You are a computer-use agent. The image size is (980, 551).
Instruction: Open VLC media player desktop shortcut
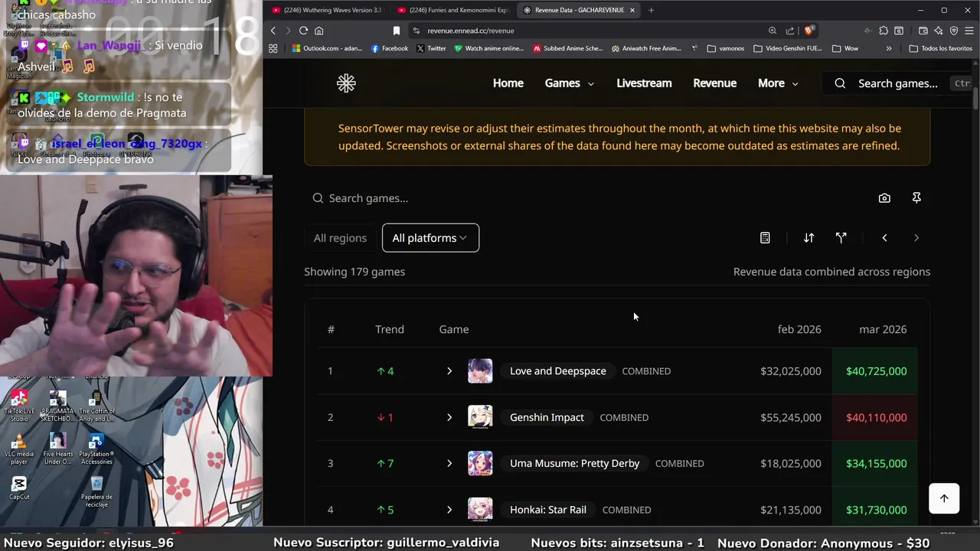[x=19, y=448]
